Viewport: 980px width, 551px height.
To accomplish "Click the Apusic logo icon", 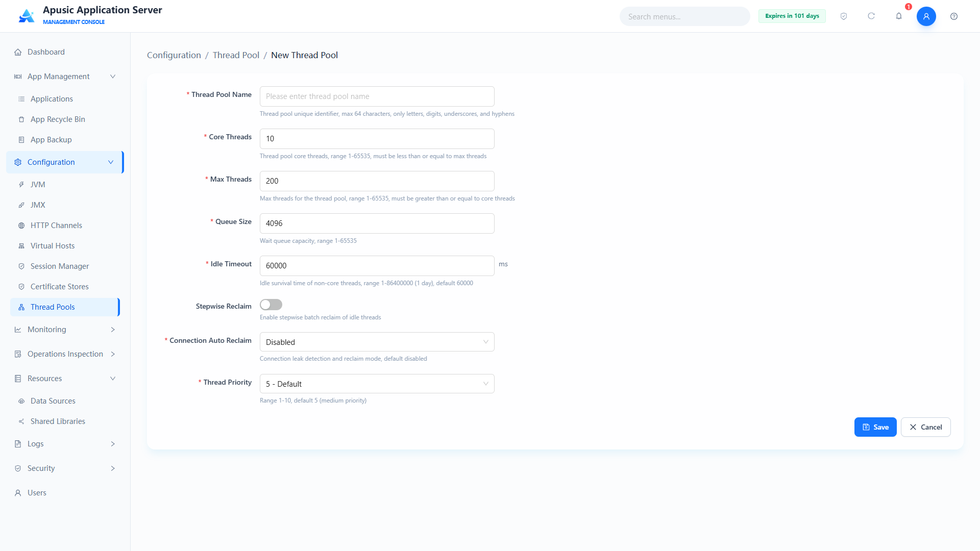I will click(27, 16).
